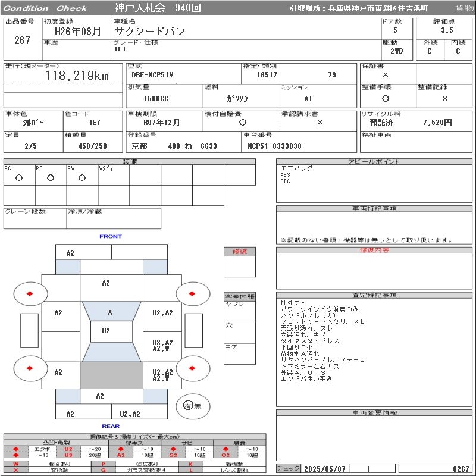Click the red W legend symbol
Viewport: 476px width, 476px height.
(x=16, y=464)
